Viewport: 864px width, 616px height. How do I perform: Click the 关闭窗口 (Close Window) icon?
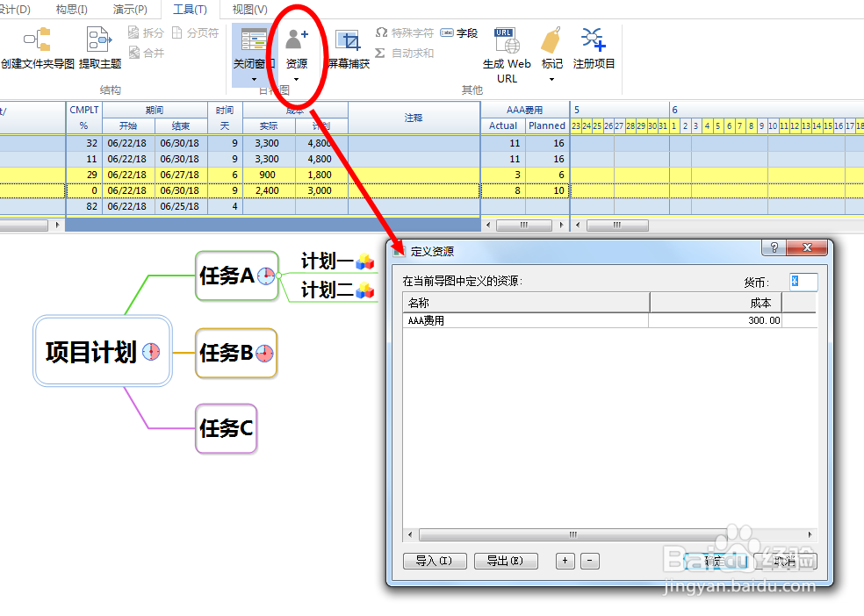[x=254, y=39]
